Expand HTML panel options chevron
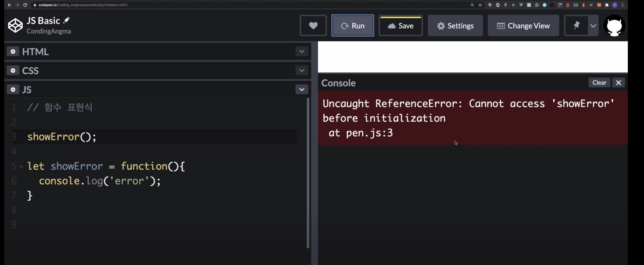Viewport: 644px width, 265px height. coord(301,51)
